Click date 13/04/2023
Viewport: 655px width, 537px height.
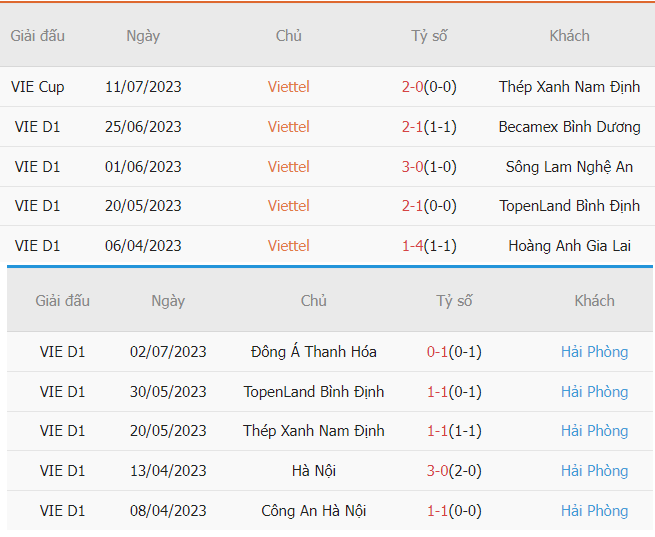point(168,471)
